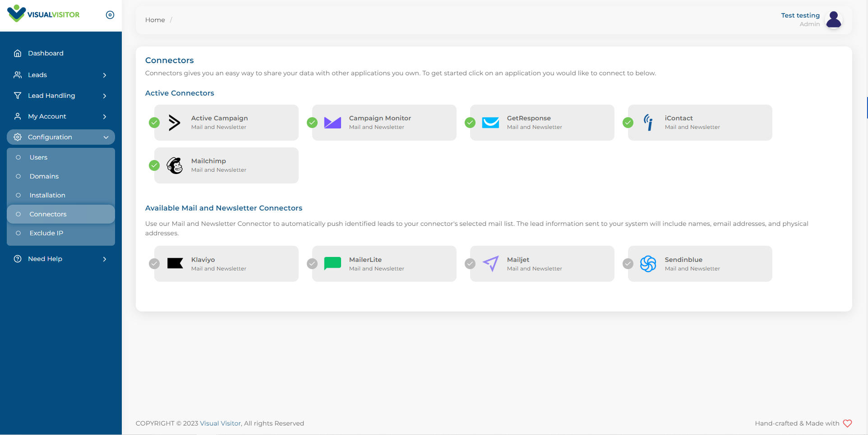Open the Campaign Monitor connector name
Image resolution: width=868 pixels, height=435 pixels.
point(380,118)
